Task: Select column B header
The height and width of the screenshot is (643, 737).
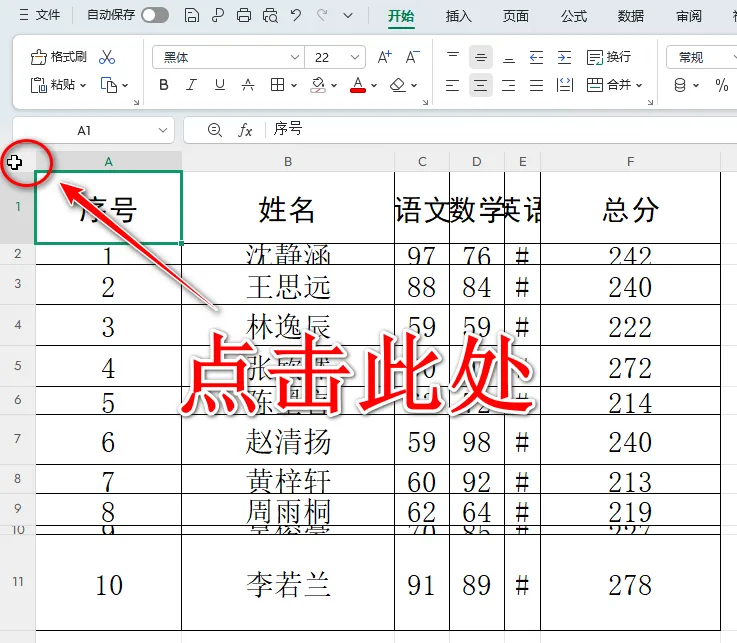Action: point(288,162)
